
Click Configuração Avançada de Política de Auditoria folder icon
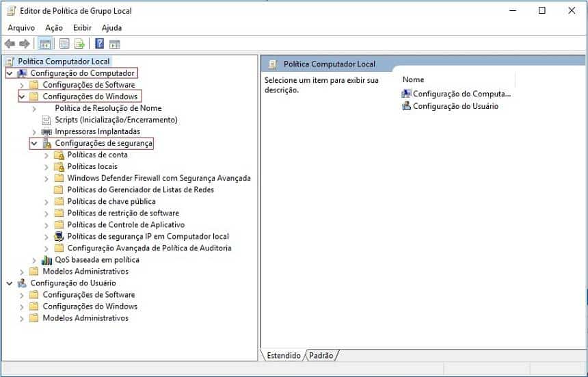[59, 248]
